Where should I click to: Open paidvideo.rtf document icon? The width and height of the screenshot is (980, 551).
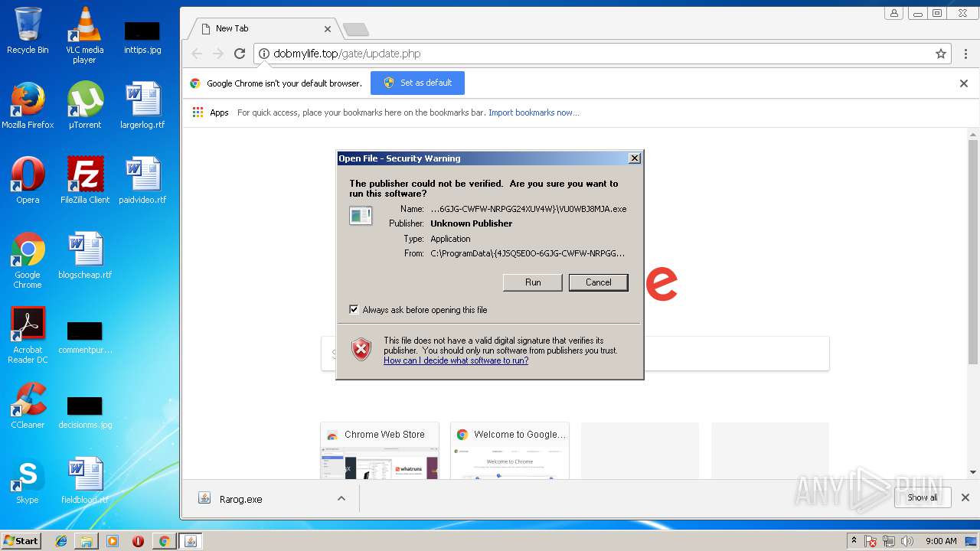tap(142, 181)
